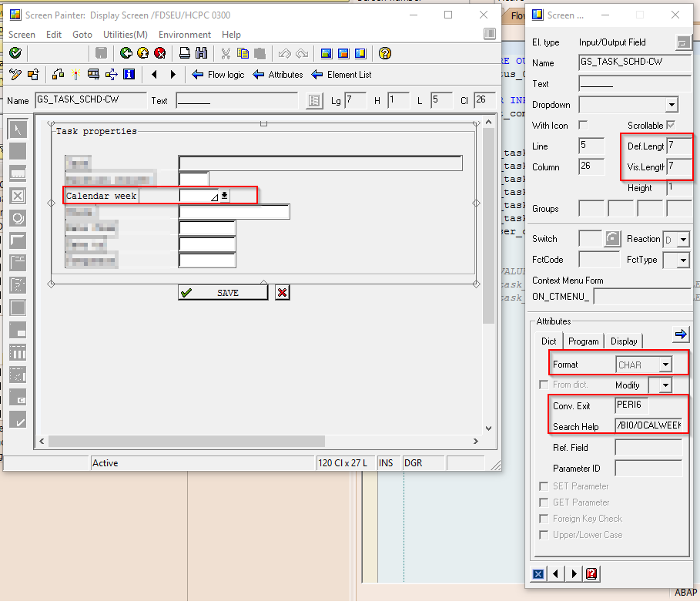Enable the SET Parameter checkbox
The image size is (700, 605).
coord(544,486)
